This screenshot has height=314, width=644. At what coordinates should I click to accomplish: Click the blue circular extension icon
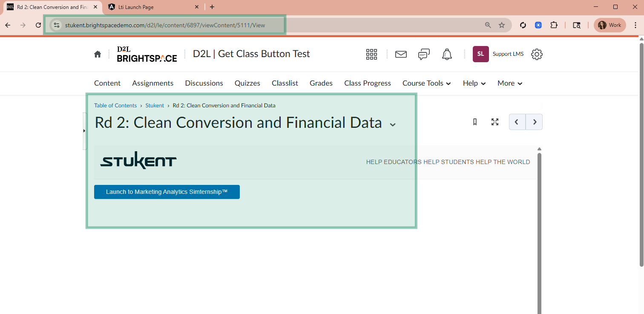(538, 25)
